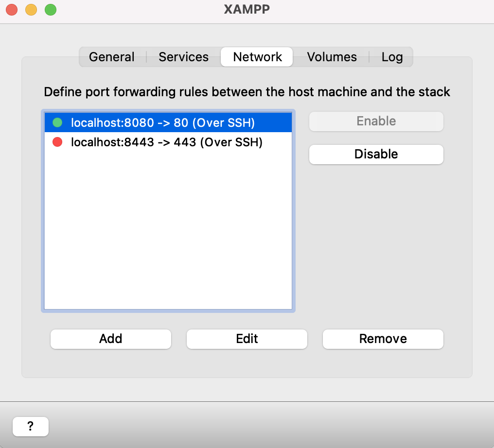Click the Enable button
The image size is (494, 448).
(376, 121)
